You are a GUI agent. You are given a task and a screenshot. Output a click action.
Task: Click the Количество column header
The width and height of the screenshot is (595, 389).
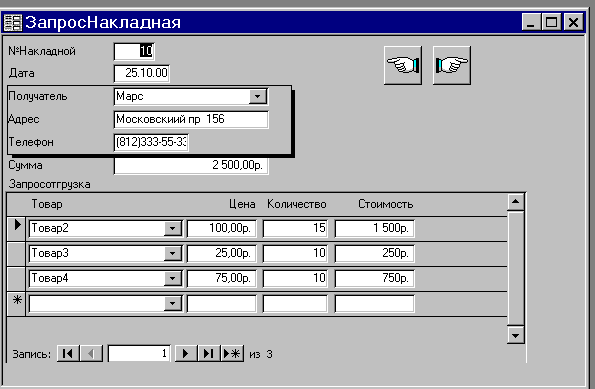point(297,204)
